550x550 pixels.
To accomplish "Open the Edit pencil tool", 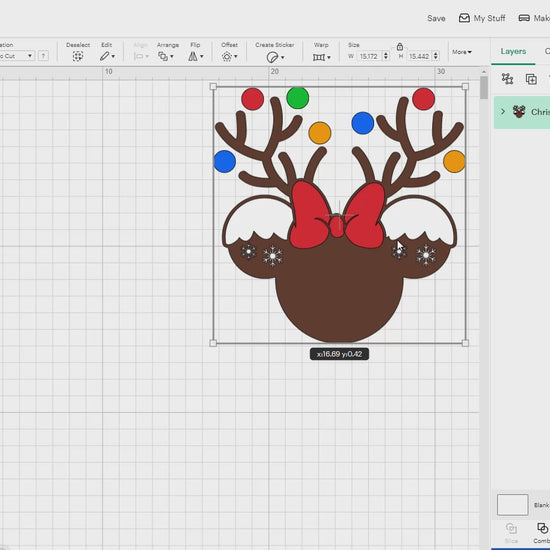I will [107, 56].
